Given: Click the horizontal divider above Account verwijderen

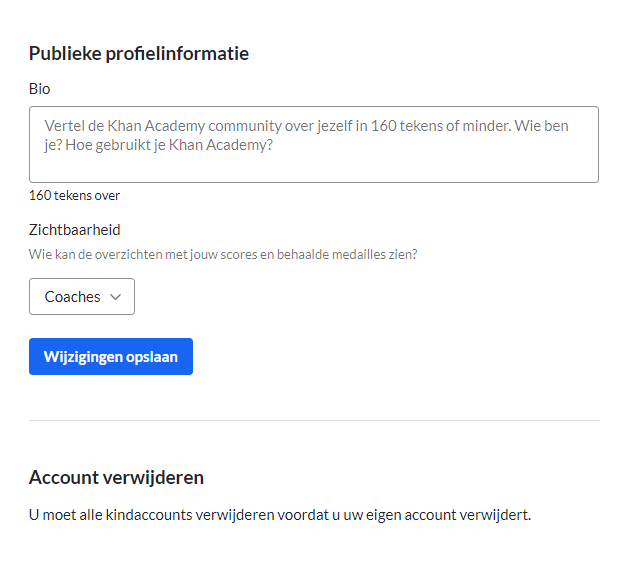Looking at the screenshot, I should click(x=314, y=420).
